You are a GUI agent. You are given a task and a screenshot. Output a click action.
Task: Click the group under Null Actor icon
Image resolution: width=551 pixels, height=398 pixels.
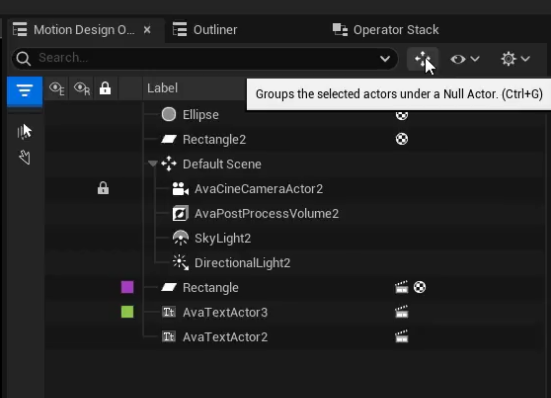(x=422, y=59)
